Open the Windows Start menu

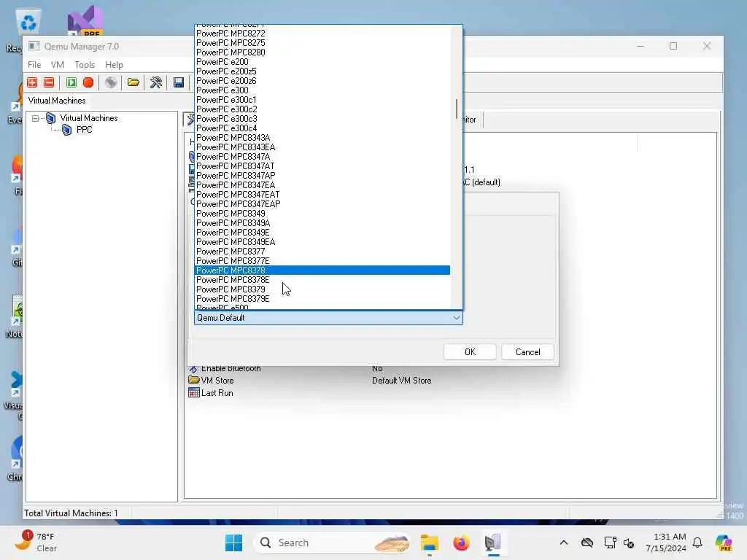pos(233,542)
